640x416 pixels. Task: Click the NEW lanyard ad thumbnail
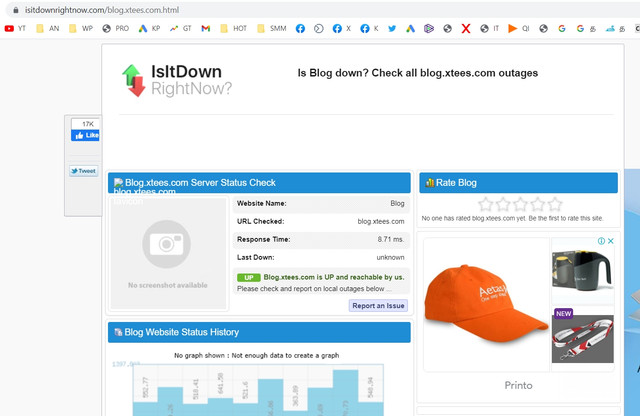(x=582, y=336)
